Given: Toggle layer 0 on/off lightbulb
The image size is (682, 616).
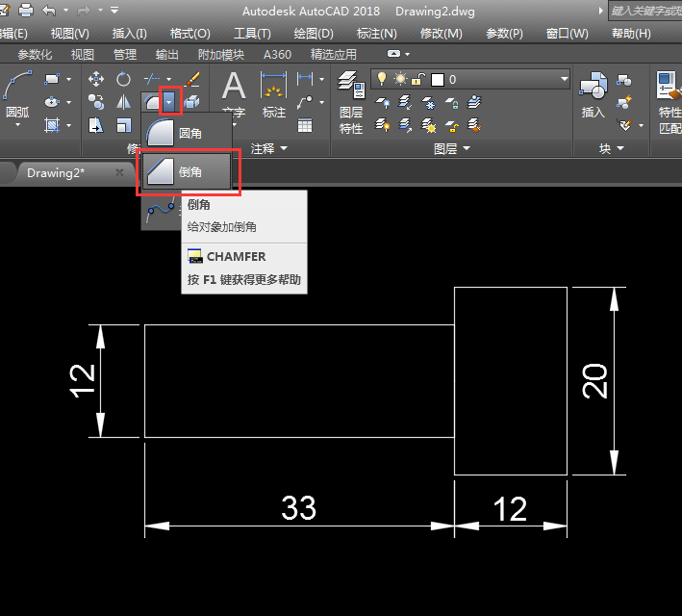Looking at the screenshot, I should pyautogui.click(x=381, y=79).
